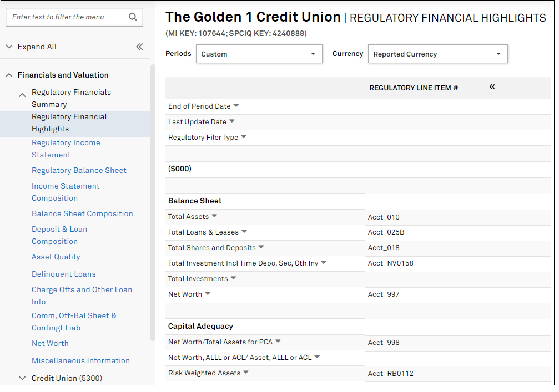
Task: Open the arrow next to Total Assets
Action: 214,216
